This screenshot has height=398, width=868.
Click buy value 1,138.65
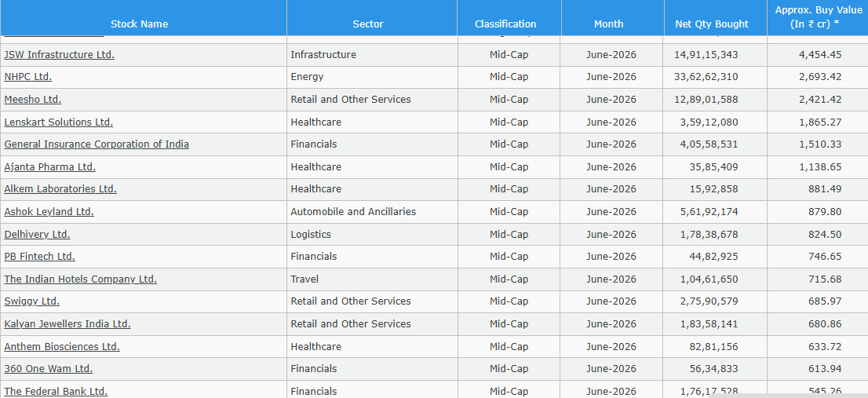click(x=820, y=167)
